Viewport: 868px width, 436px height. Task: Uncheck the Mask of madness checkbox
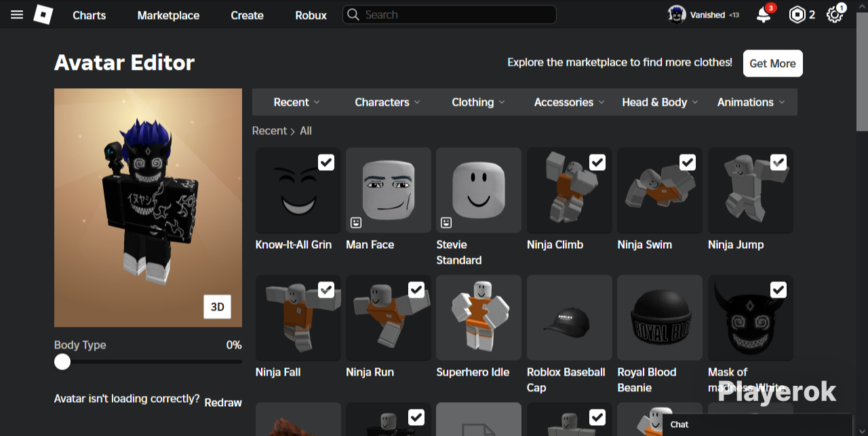point(778,290)
